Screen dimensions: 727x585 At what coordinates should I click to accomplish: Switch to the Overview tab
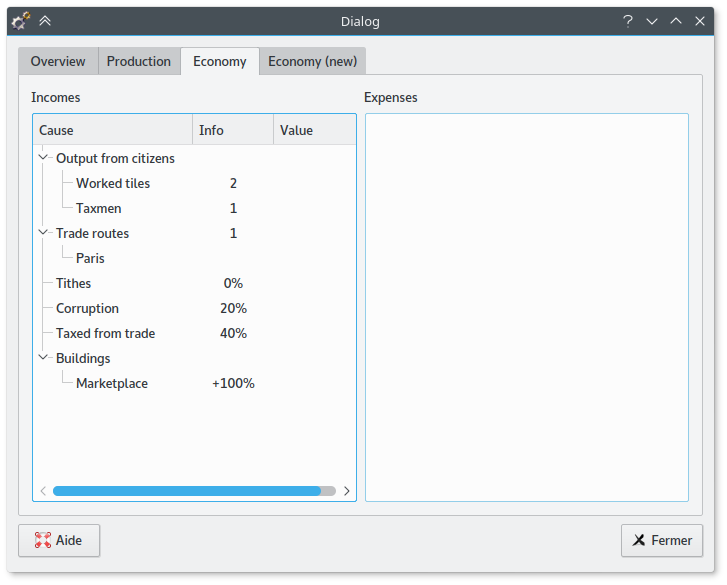[x=58, y=61]
